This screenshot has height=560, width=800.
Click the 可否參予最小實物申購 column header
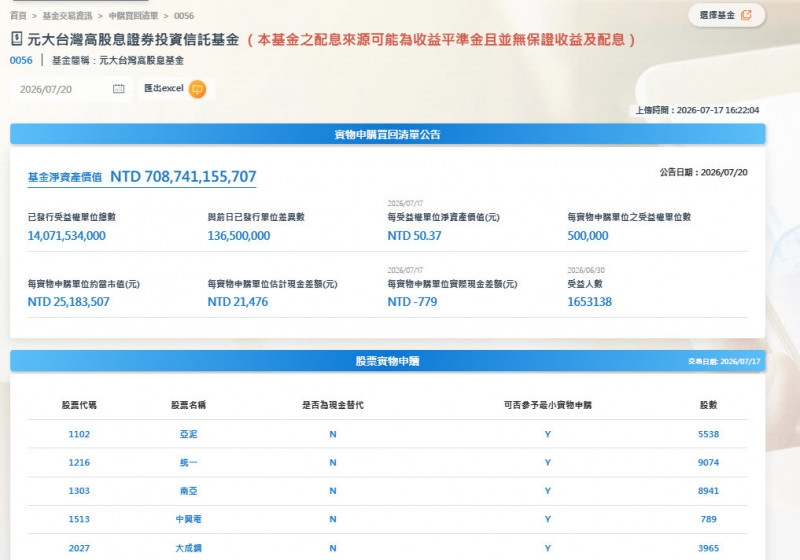pyautogui.click(x=547, y=405)
